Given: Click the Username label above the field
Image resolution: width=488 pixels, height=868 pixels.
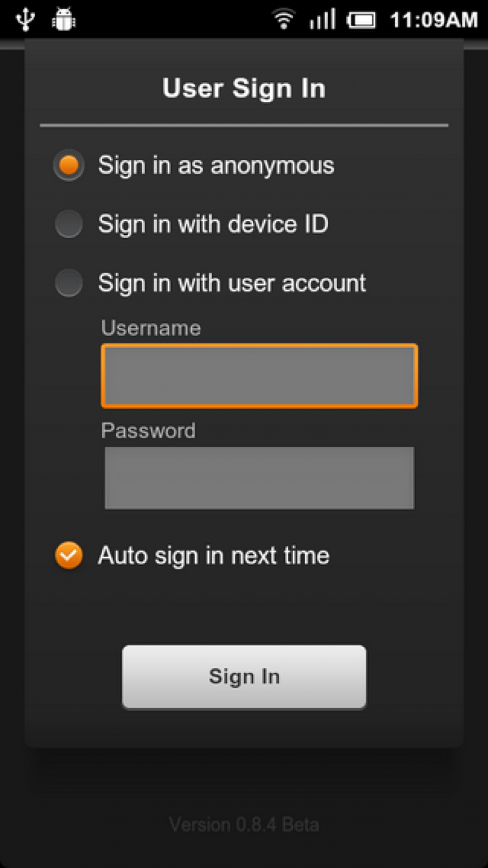Looking at the screenshot, I should [x=151, y=328].
